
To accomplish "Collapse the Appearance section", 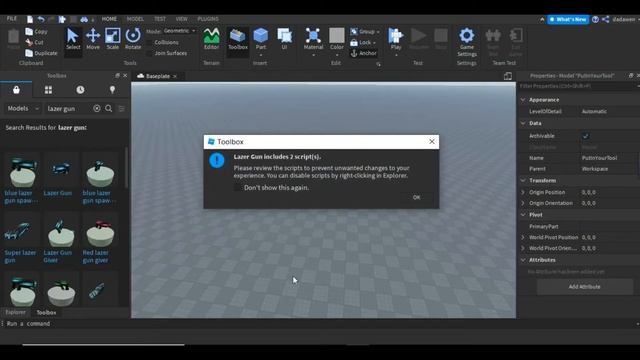I will (x=523, y=100).
